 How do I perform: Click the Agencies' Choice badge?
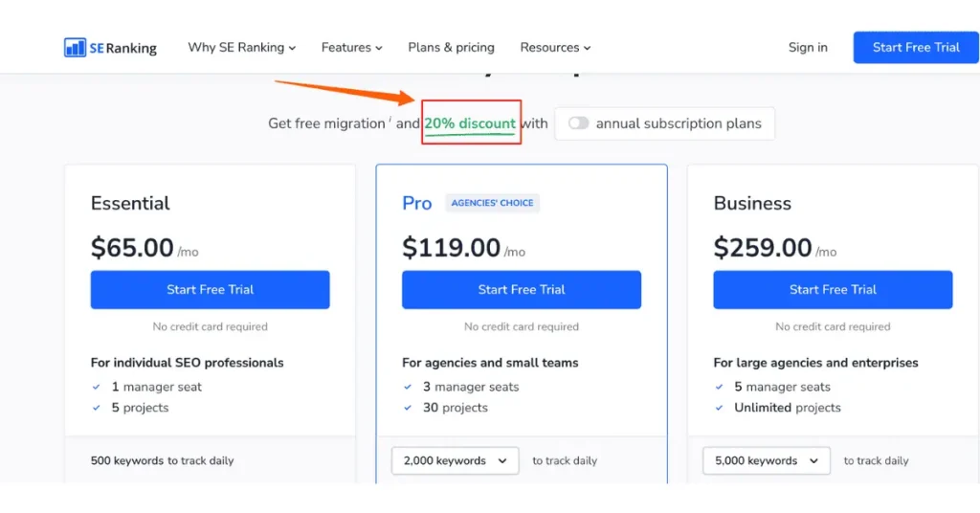point(492,203)
